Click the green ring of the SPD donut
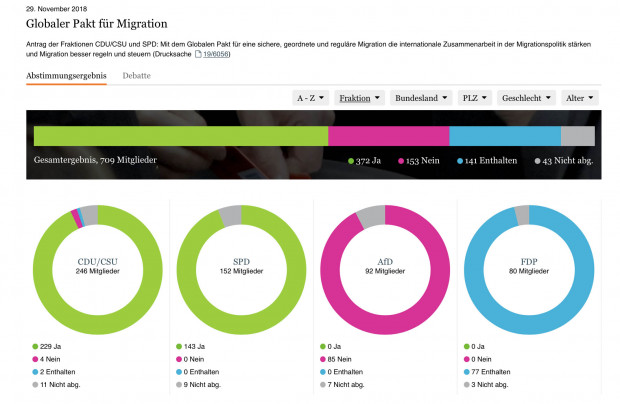This screenshot has width=620, height=404. click(241, 325)
